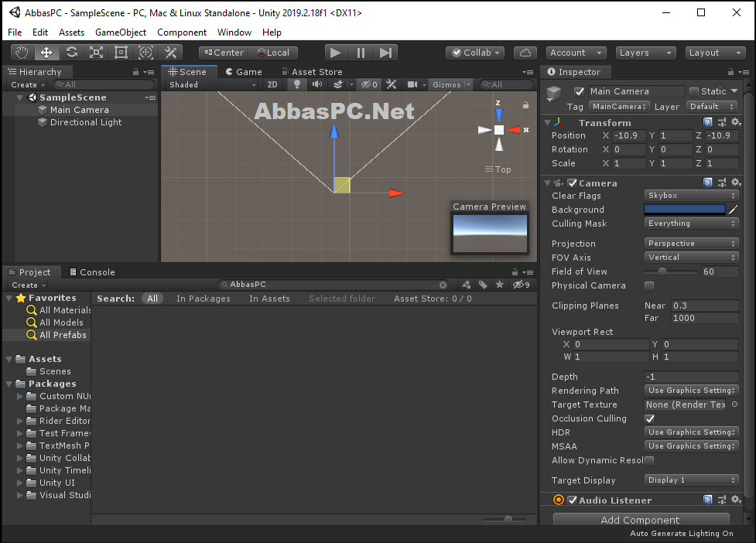Lock the Hierarchy panel
This screenshot has height=543, width=756.
(x=136, y=72)
